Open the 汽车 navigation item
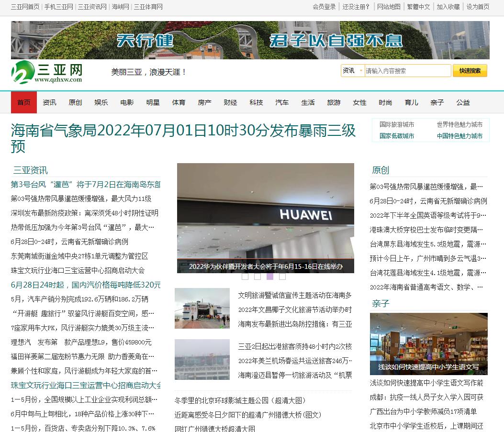The height and width of the screenshot is (432, 504). (x=282, y=102)
